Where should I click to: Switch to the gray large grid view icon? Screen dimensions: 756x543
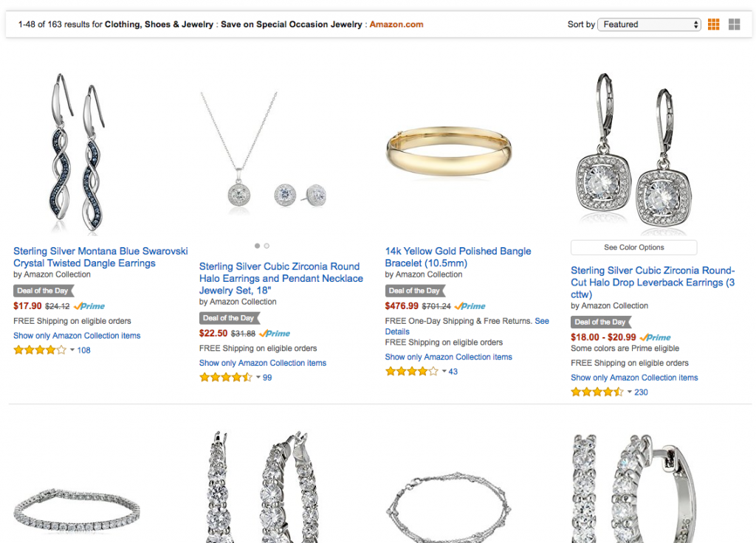[x=734, y=24]
